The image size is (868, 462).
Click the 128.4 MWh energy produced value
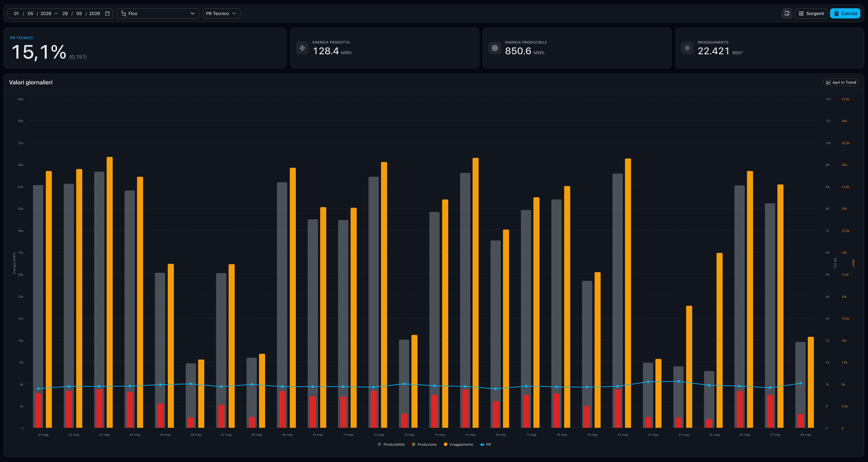tap(332, 51)
